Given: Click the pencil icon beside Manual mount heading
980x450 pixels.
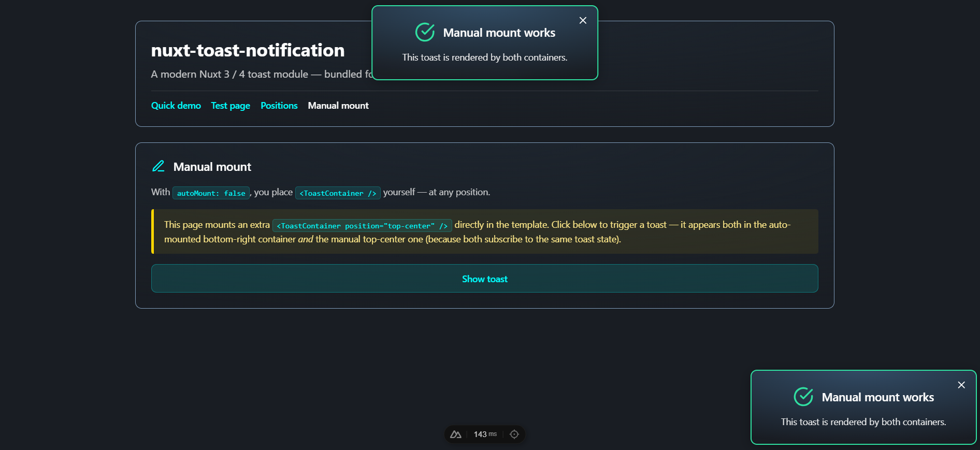Looking at the screenshot, I should coord(158,166).
